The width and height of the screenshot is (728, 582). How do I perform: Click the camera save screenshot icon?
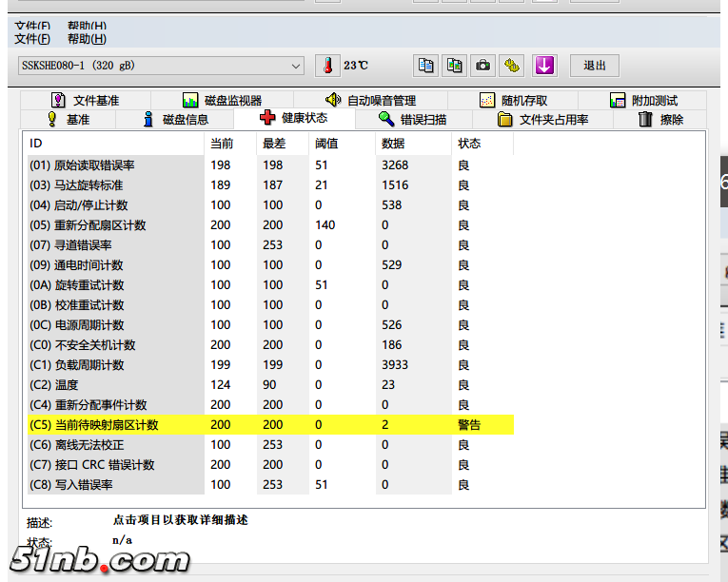(x=483, y=66)
